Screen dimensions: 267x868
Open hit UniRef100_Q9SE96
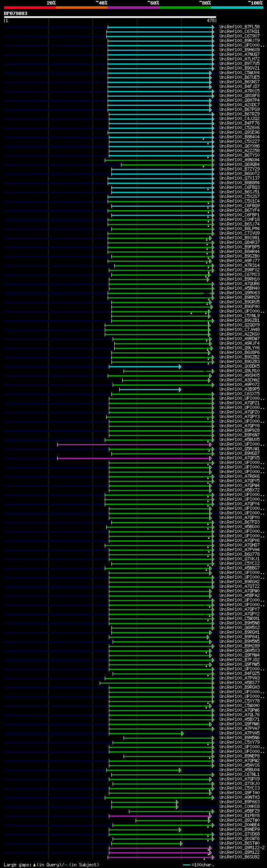tap(239, 132)
